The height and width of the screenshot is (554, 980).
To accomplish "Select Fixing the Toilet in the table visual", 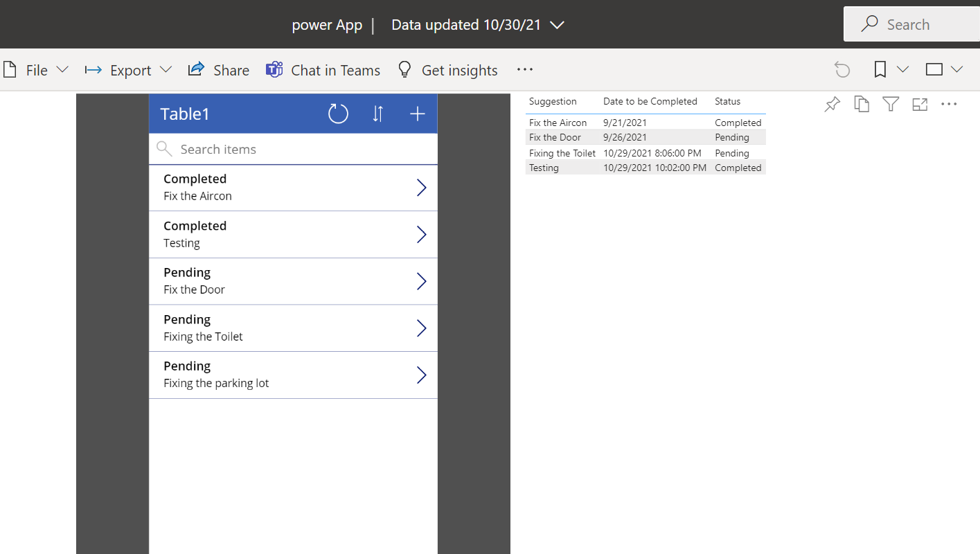I will coord(562,153).
